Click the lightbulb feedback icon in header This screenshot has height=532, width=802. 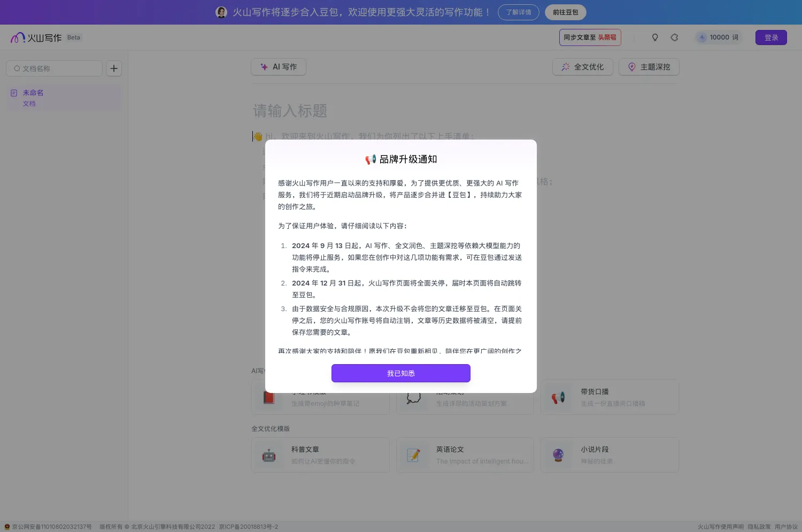(654, 37)
